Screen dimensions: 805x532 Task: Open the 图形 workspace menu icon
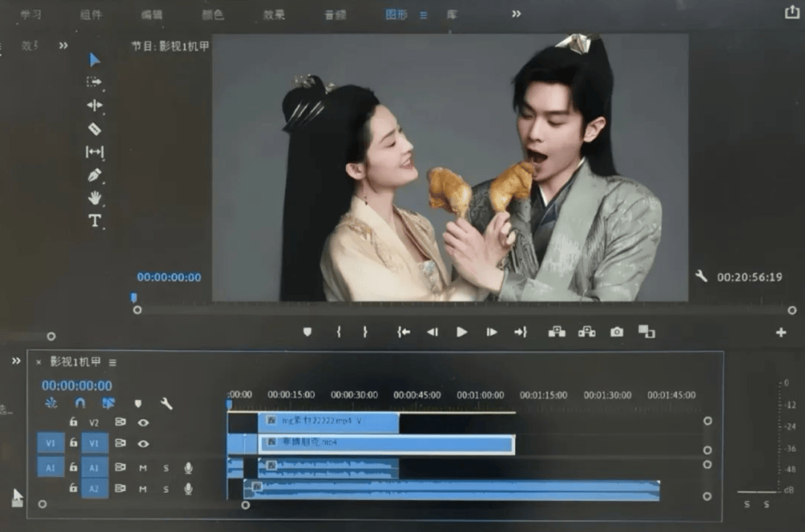tap(423, 15)
